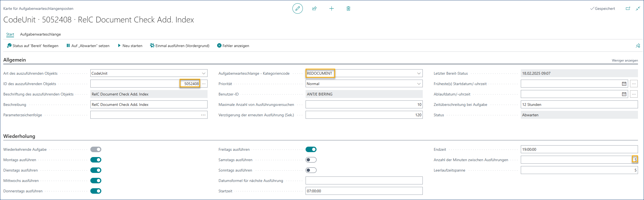Click the share icon at top
Image resolution: width=644 pixels, height=200 pixels.
pos(314,8)
